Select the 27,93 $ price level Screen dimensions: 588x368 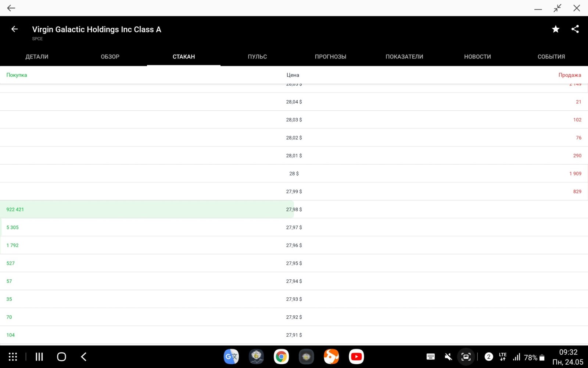click(x=294, y=299)
